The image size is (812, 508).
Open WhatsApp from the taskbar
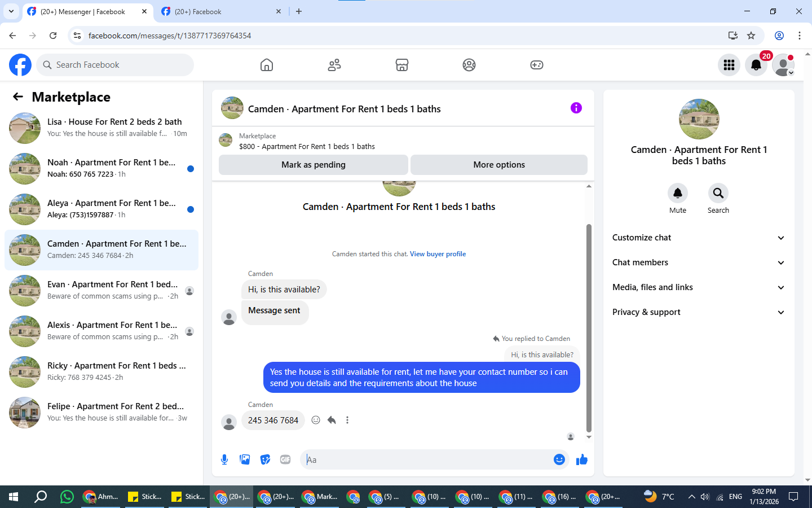[67, 497]
